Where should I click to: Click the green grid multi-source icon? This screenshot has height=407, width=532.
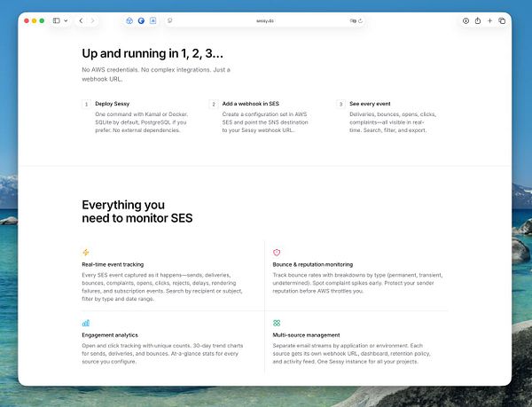[x=277, y=323]
